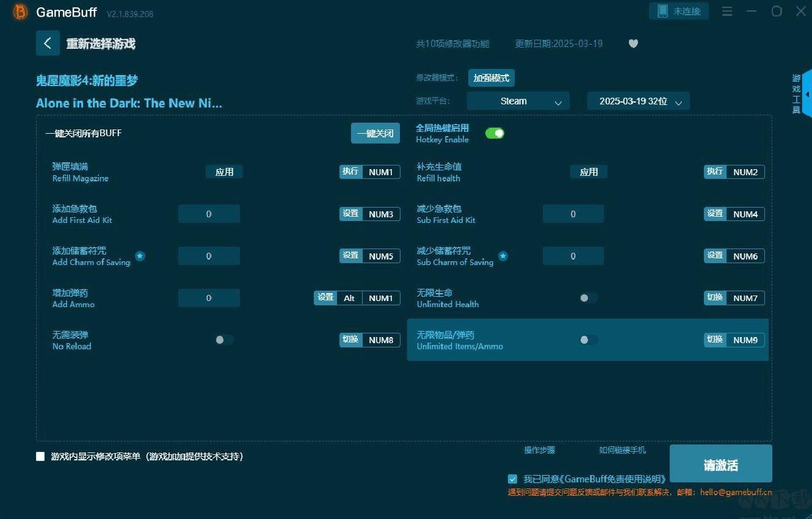Click the back arrow to reselect game

point(48,43)
